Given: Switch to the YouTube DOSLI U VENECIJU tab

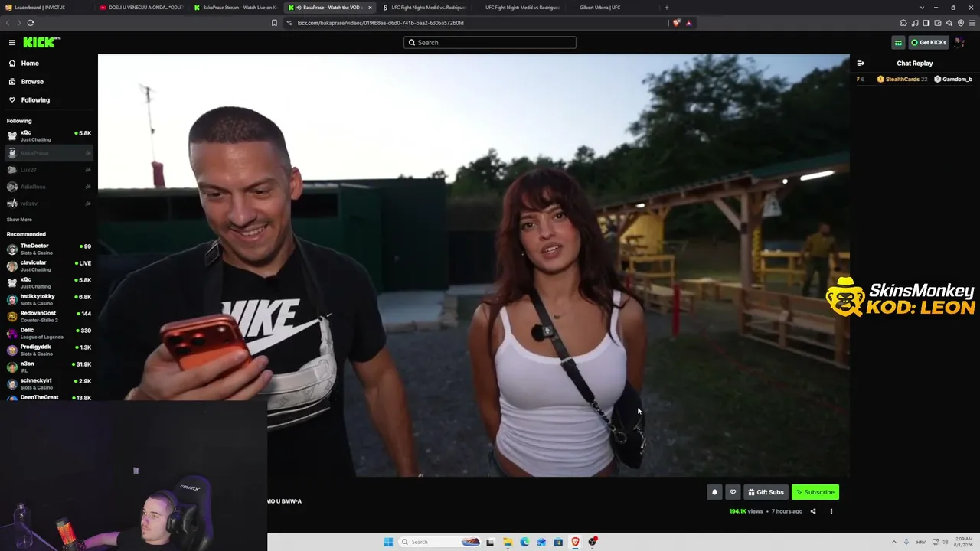Looking at the screenshot, I should [142, 8].
